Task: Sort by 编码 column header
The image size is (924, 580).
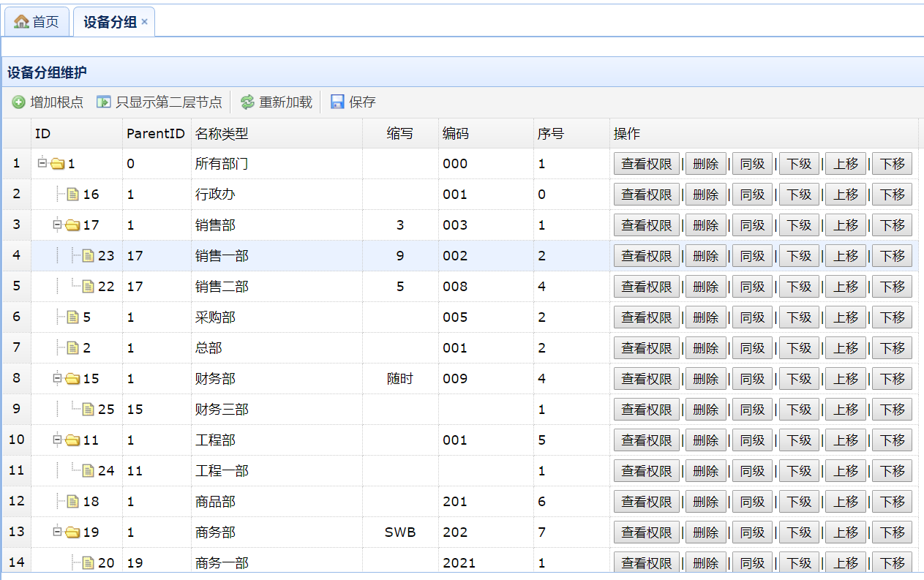Action: (455, 134)
